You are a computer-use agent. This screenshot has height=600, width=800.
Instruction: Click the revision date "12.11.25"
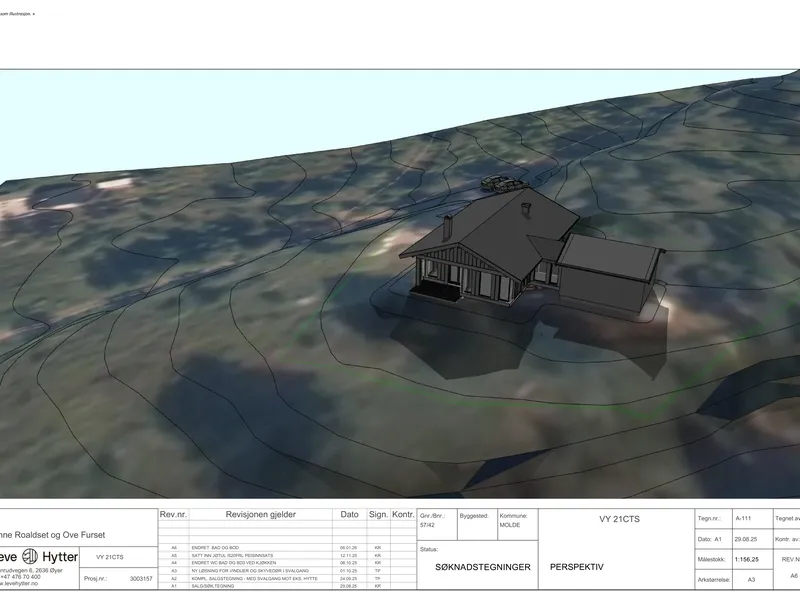click(x=349, y=556)
